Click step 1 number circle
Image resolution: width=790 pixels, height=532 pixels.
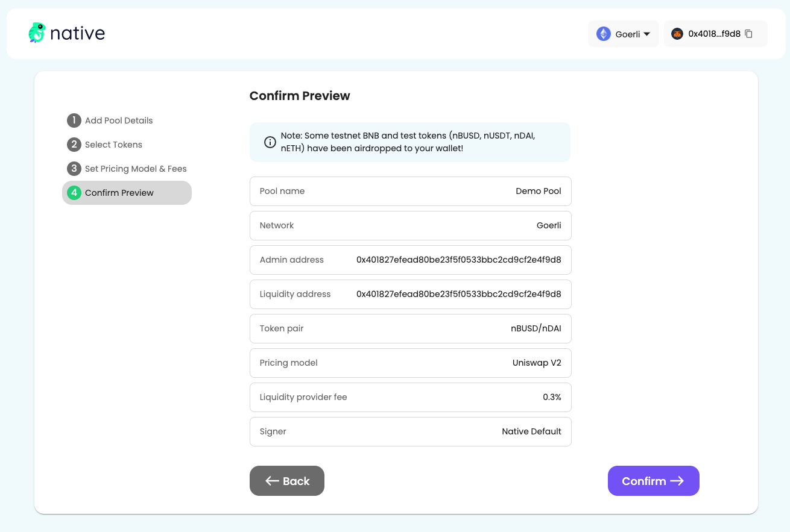coord(74,120)
